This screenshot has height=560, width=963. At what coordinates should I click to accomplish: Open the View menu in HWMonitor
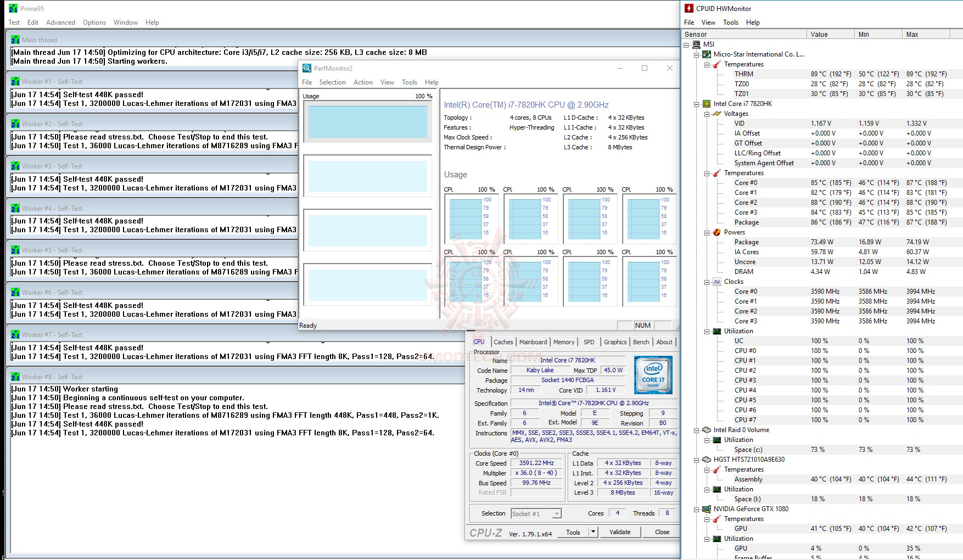[708, 23]
